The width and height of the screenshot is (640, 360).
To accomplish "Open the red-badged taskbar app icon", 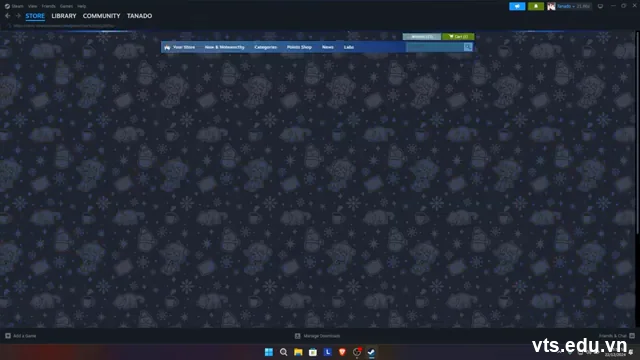I will pos(357,352).
